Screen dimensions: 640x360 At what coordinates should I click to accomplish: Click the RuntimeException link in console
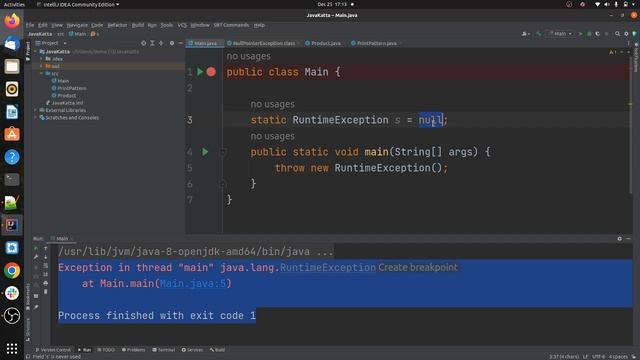tap(328, 268)
